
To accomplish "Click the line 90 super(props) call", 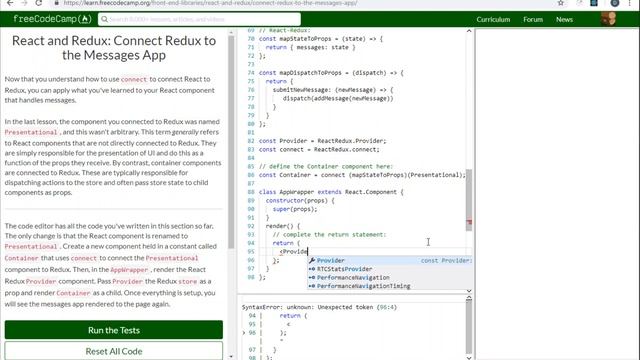I will click(x=295, y=209).
